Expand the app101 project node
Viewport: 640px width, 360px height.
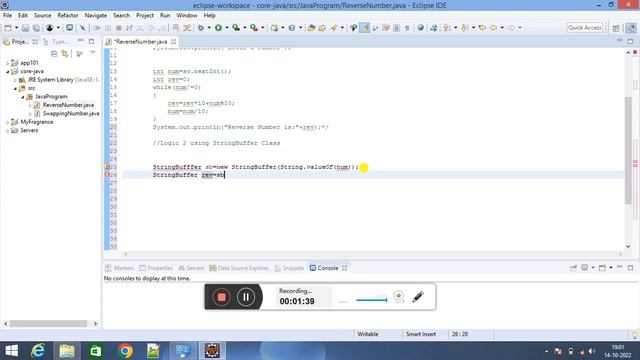[7, 63]
